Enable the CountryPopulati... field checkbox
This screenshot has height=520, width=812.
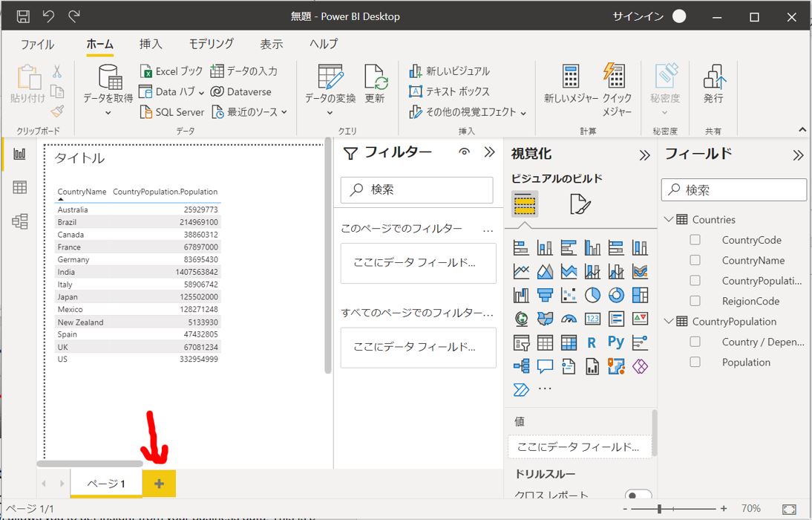coord(695,281)
